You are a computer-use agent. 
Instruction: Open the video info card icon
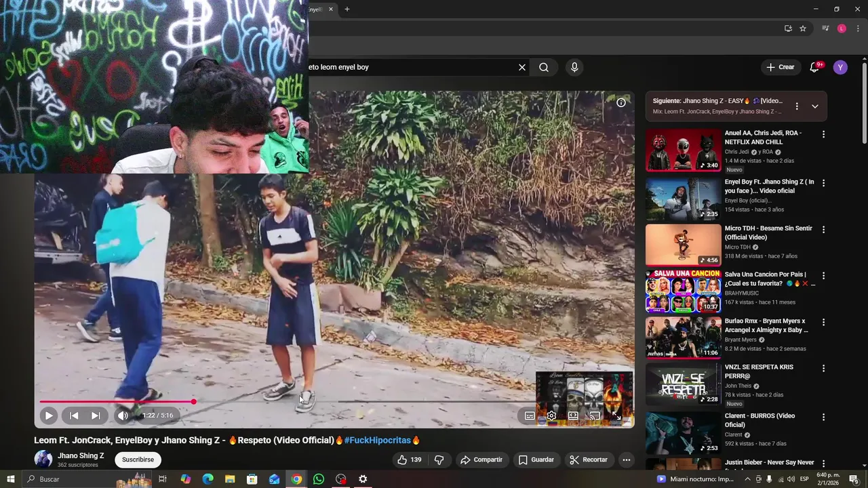(620, 103)
